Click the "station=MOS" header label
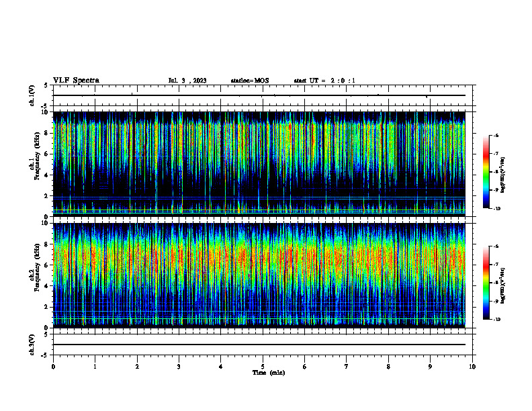 250,81
